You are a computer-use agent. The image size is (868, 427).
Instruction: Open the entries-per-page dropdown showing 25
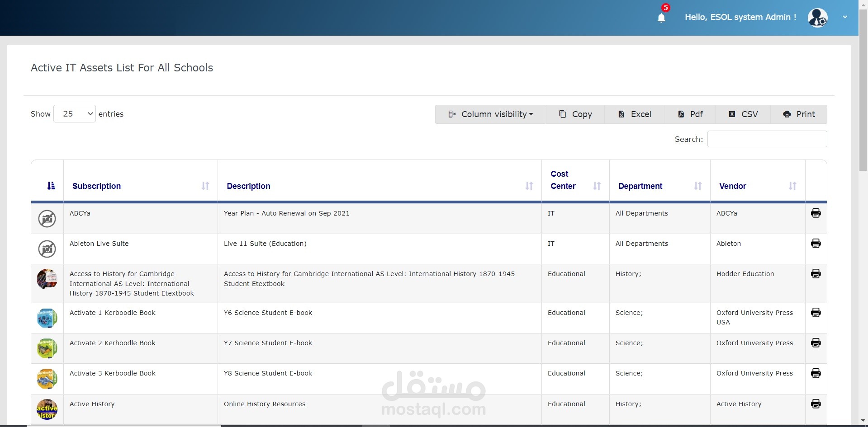click(x=75, y=114)
